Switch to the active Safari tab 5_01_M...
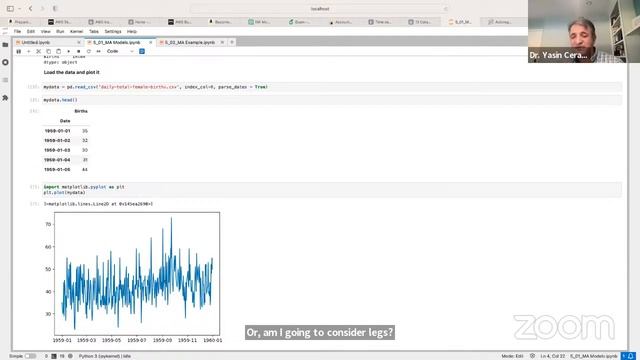This screenshot has width=640, height=360. click(461, 22)
